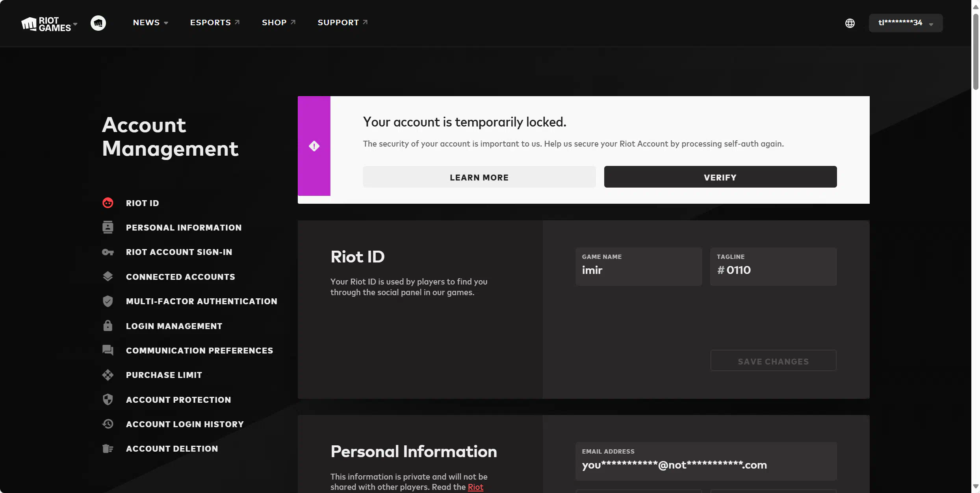The height and width of the screenshot is (493, 980).
Task: Go to Communication Preferences section
Action: pos(199,350)
